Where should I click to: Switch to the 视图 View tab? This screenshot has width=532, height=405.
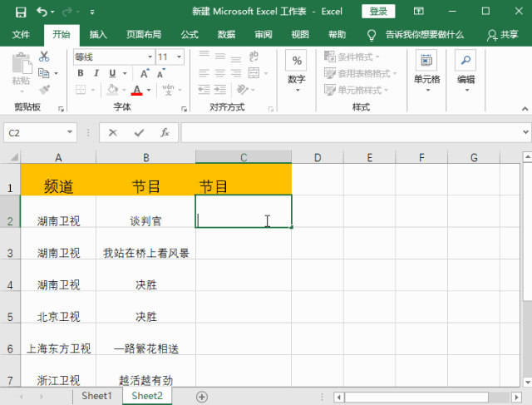point(300,35)
